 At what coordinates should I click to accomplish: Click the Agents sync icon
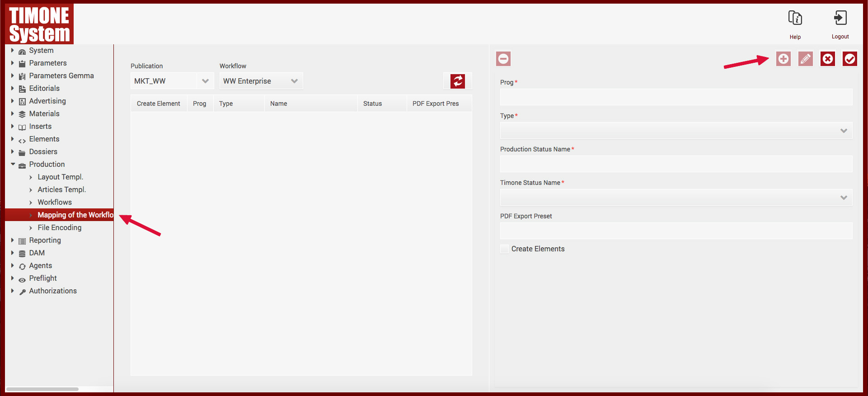[22, 266]
